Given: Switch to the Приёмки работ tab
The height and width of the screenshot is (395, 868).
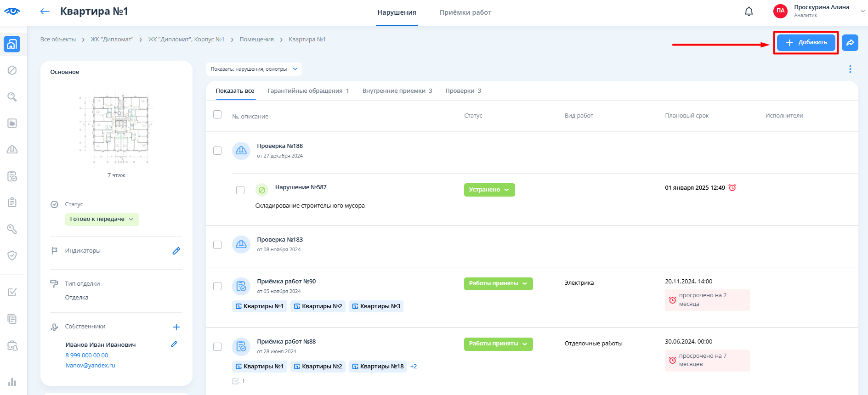Looking at the screenshot, I should point(465,12).
